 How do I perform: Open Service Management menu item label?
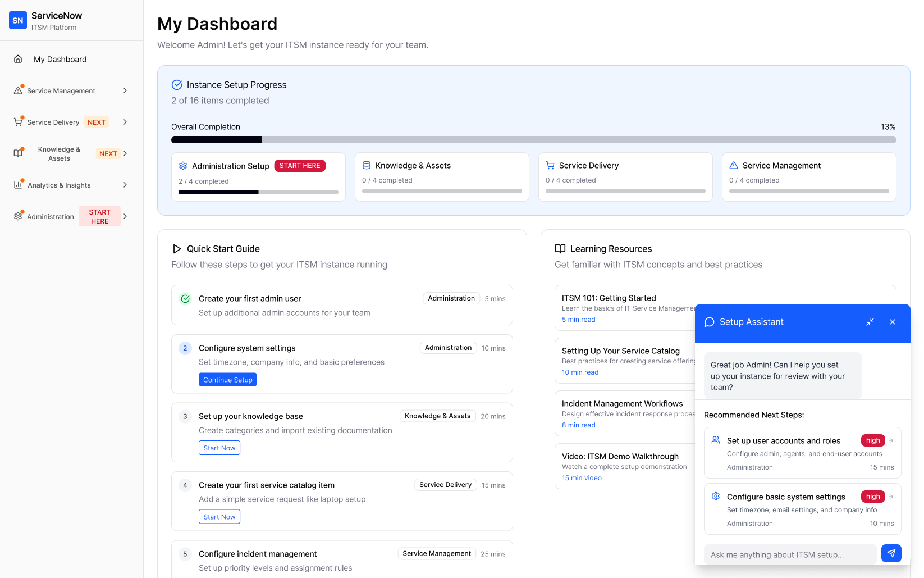tap(61, 91)
